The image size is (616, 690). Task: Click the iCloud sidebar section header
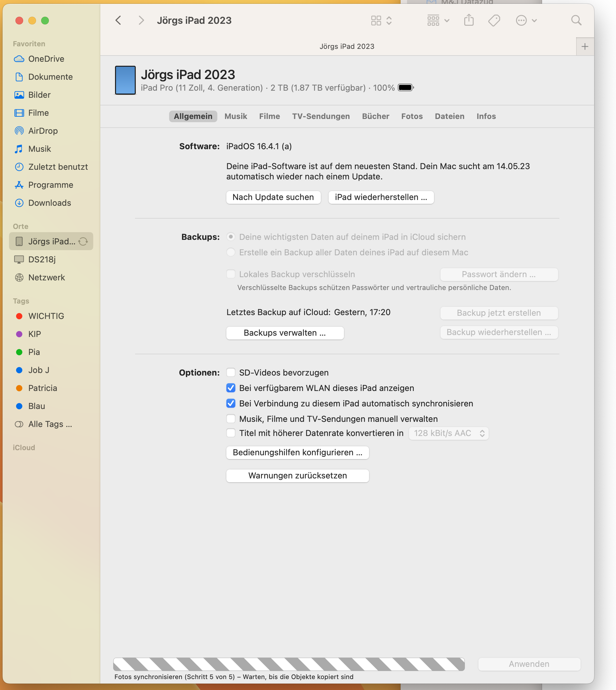[x=24, y=447]
